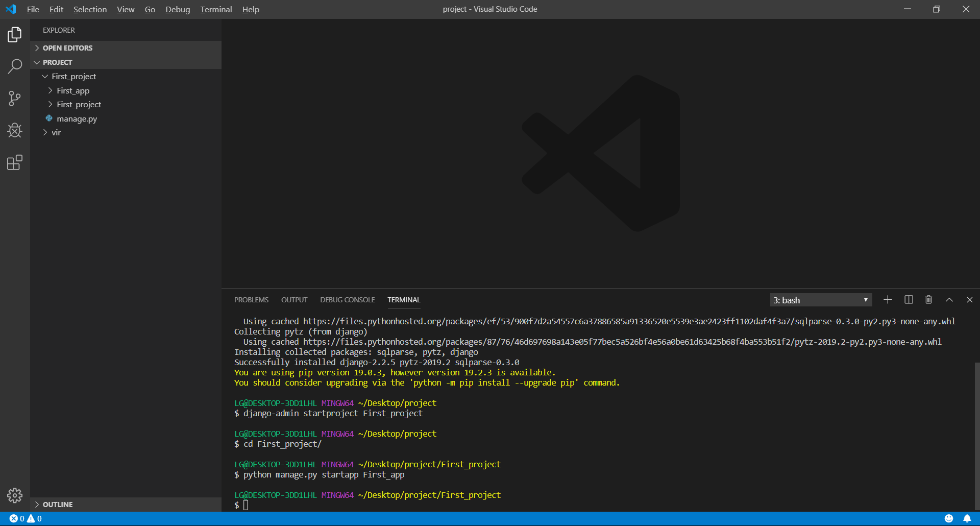Screen dimensions: 980x526
Task: Open notifications bell in status bar
Action: 967,518
